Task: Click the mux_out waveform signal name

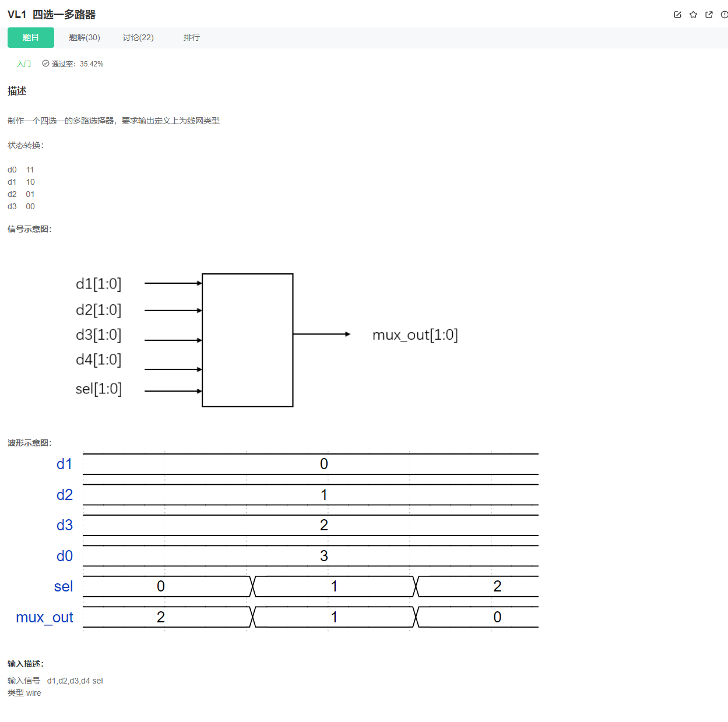Action: tap(45, 617)
